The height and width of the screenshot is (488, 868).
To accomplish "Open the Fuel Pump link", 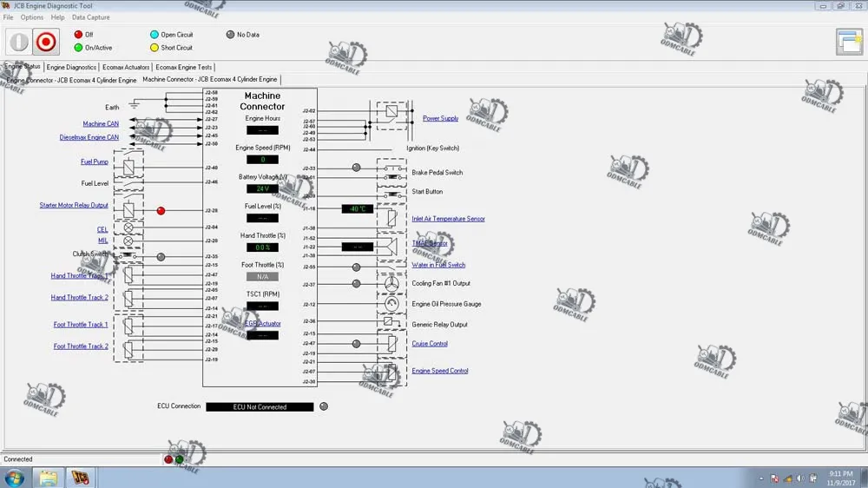I will point(95,162).
